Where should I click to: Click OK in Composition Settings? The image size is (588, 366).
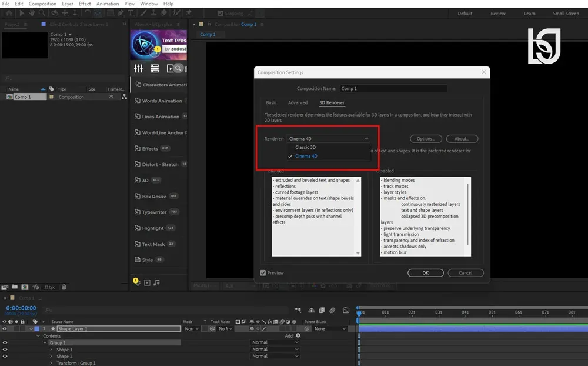point(426,273)
